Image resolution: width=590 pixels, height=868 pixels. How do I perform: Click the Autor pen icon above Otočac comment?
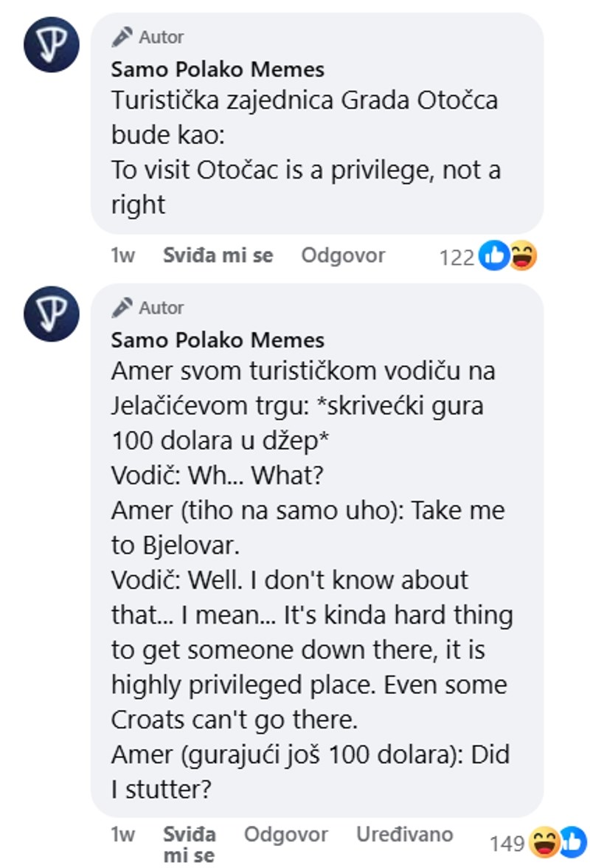(x=122, y=36)
